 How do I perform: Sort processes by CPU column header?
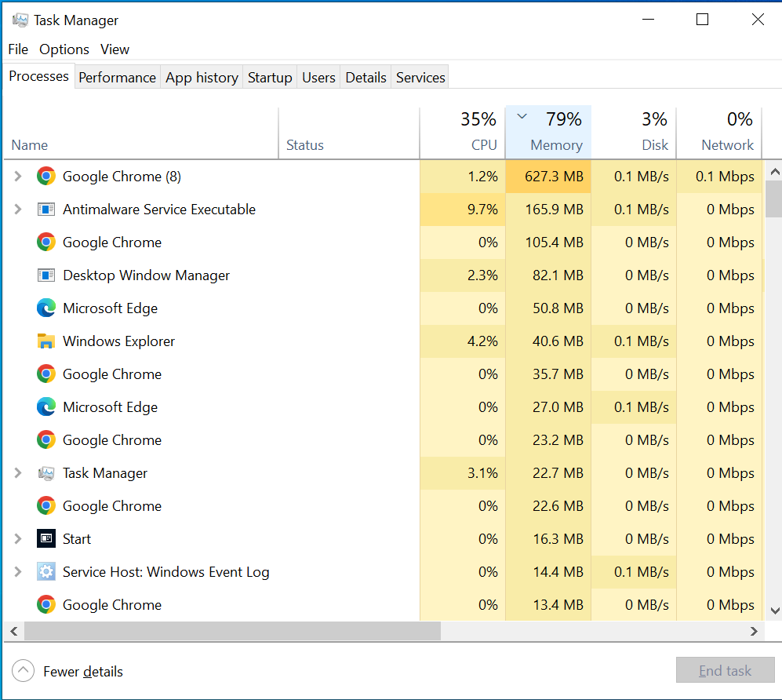(463, 132)
